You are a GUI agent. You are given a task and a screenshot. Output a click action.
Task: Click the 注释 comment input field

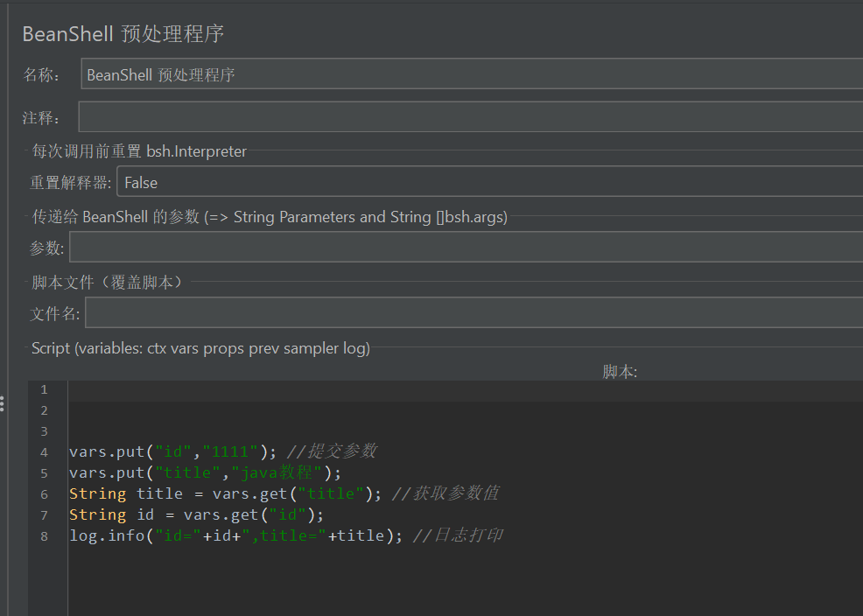point(471,116)
